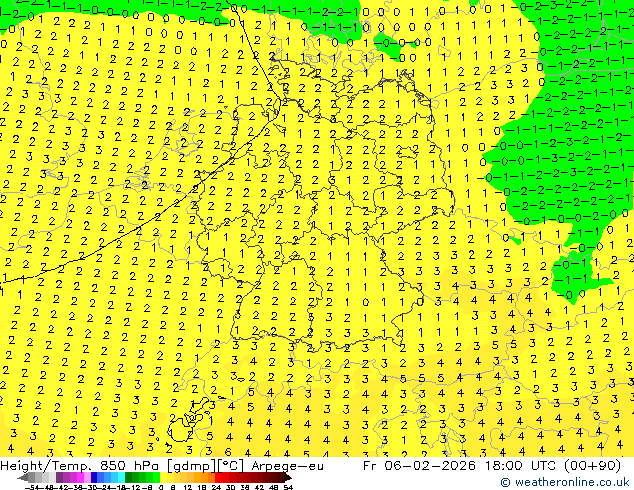
Task: Click the 12 label on the color scale
Action: point(188,487)
